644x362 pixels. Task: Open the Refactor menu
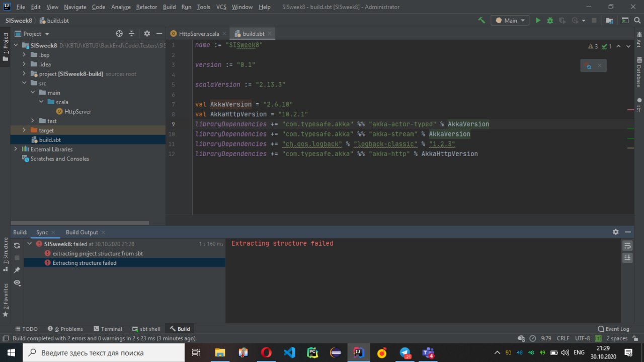pyautogui.click(x=146, y=7)
